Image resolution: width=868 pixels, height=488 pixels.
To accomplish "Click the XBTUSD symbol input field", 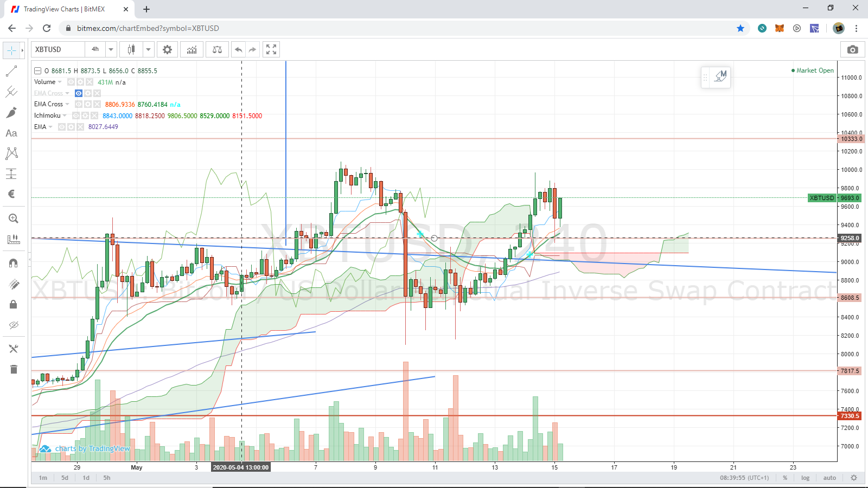I will pyautogui.click(x=58, y=49).
